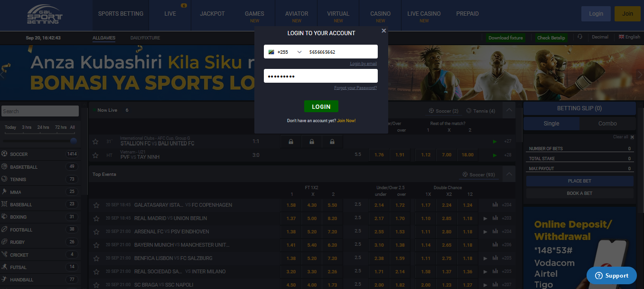The width and height of the screenshot is (644, 289).
Task: Favorite the SC Braga vs SSC Napoli star
Action: [96, 285]
